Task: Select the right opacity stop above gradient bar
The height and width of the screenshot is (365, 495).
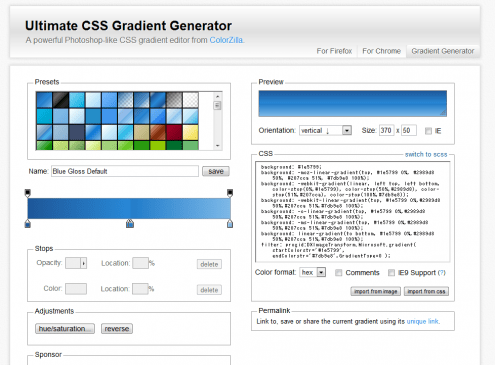Action: [x=230, y=193]
